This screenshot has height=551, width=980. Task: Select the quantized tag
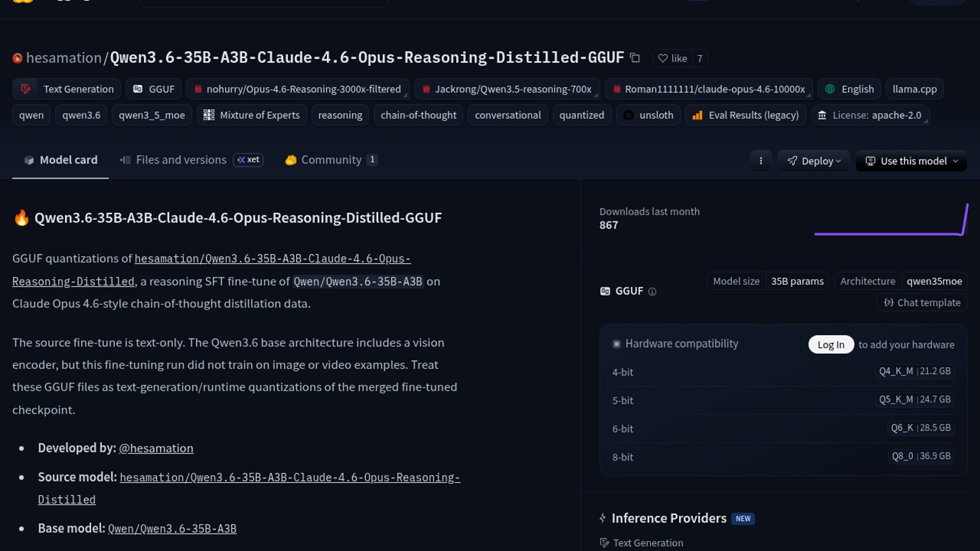(582, 115)
